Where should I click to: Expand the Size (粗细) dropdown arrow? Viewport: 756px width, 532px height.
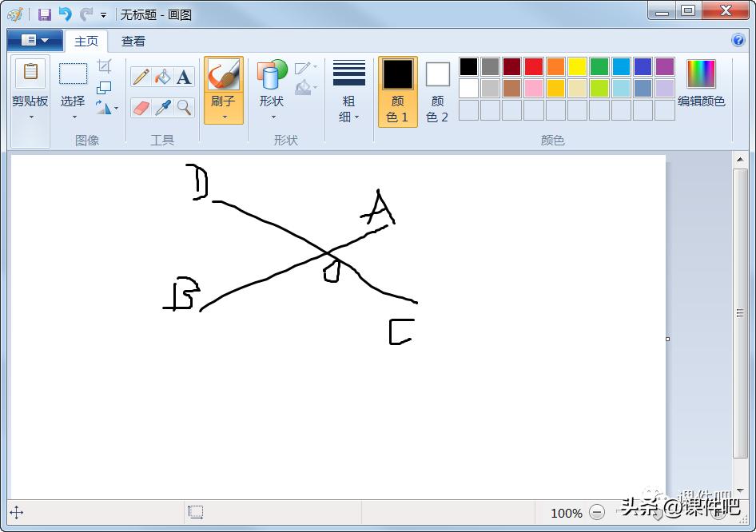pyautogui.click(x=356, y=117)
